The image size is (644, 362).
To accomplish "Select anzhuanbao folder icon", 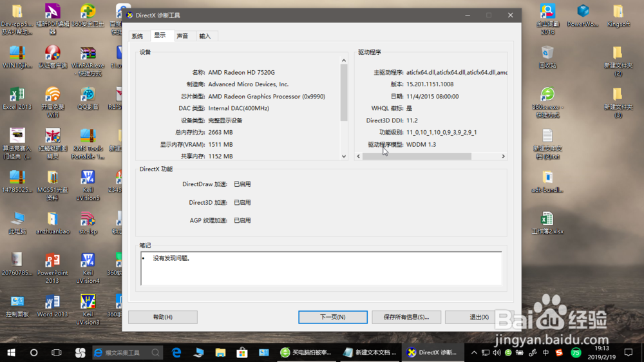I will (53, 223).
